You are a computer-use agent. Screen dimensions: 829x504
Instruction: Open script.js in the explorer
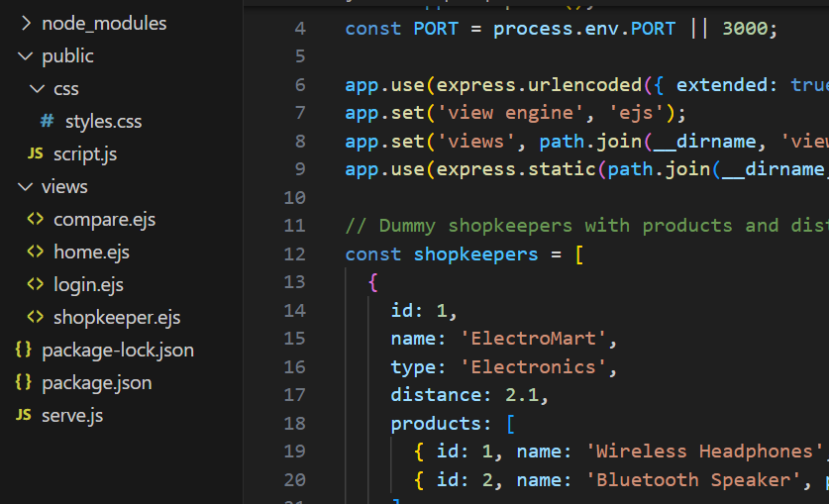pos(85,154)
